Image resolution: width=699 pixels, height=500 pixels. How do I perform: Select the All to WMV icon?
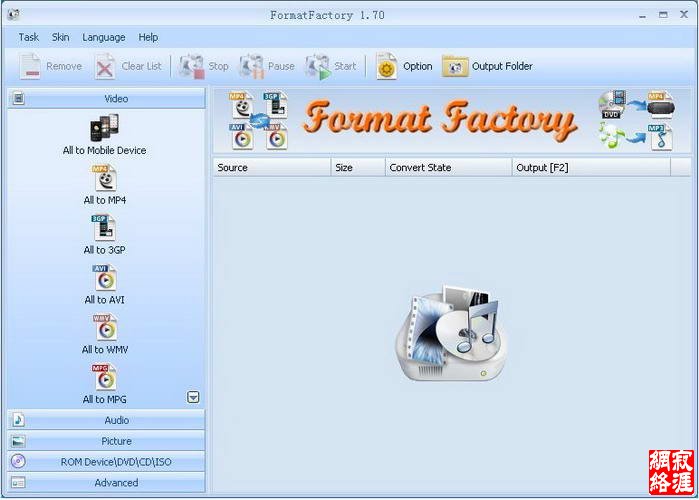point(105,327)
